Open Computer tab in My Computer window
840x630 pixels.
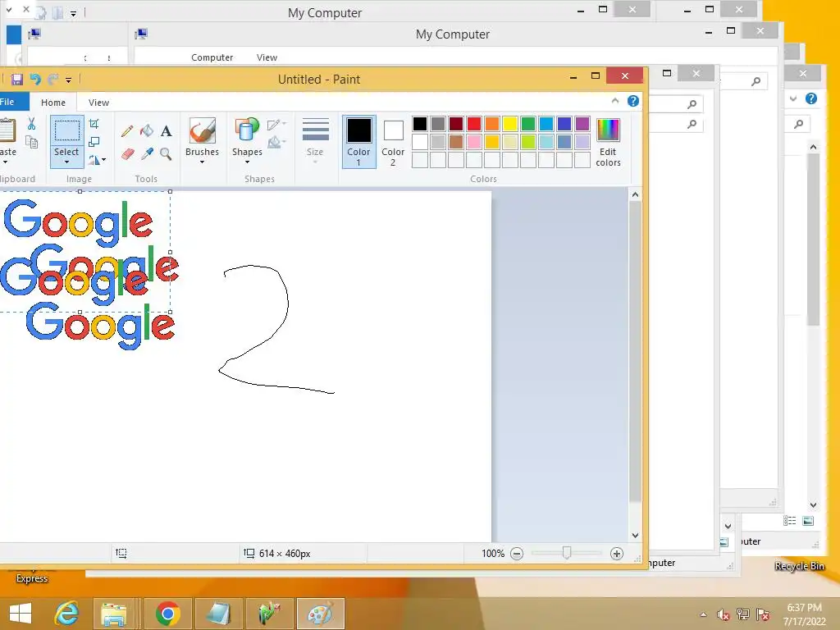[x=212, y=57]
